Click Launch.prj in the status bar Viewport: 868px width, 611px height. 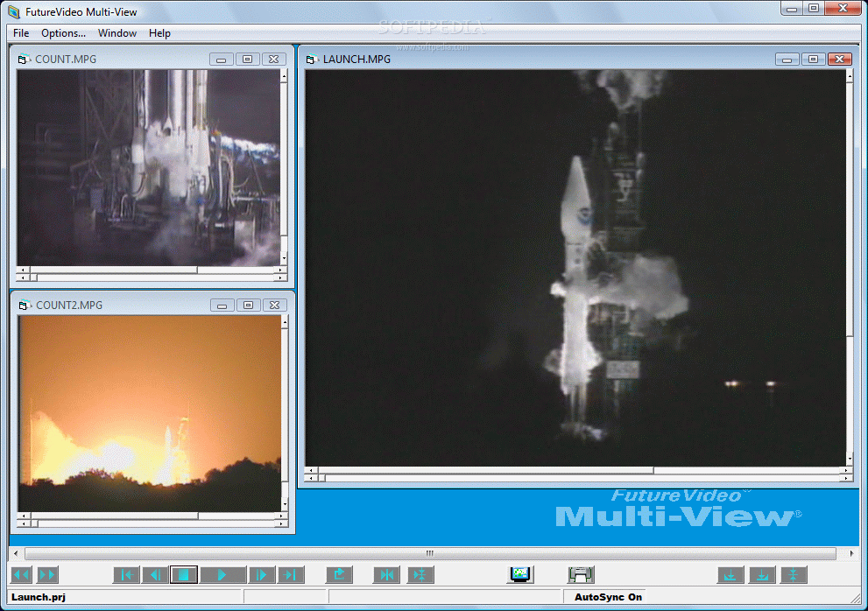39,597
